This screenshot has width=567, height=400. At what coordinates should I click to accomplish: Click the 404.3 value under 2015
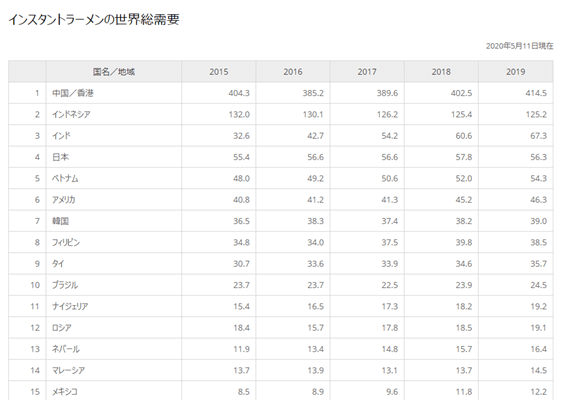click(239, 93)
